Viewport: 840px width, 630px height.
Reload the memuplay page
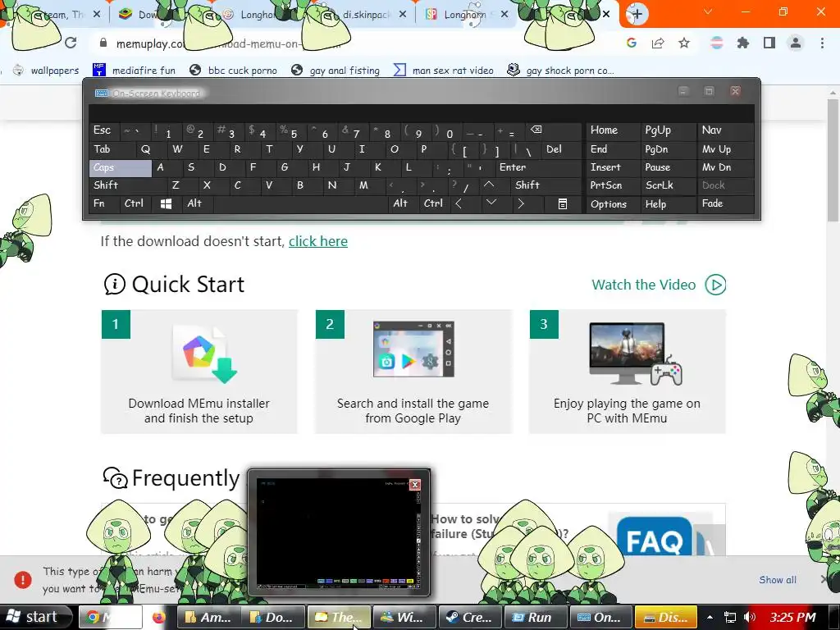point(71,43)
